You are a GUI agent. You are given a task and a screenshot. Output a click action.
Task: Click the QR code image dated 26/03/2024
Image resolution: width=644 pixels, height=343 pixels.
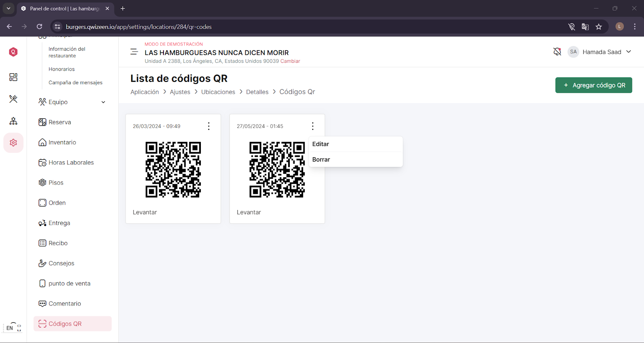(173, 170)
